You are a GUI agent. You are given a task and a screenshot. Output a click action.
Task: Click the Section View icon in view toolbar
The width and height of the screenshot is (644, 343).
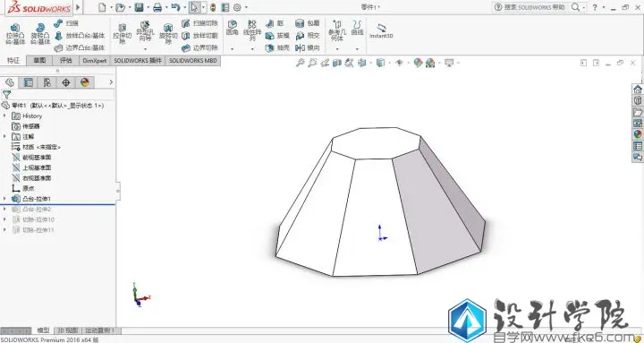[337, 63]
